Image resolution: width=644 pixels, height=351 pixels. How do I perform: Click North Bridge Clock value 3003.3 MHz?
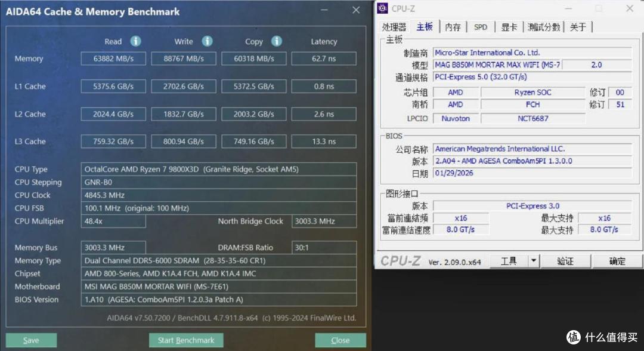[324, 221]
